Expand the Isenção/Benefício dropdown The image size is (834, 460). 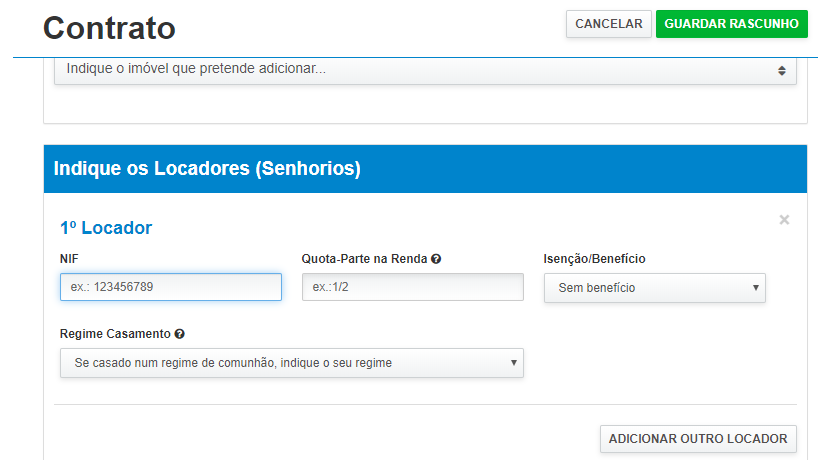click(x=654, y=288)
